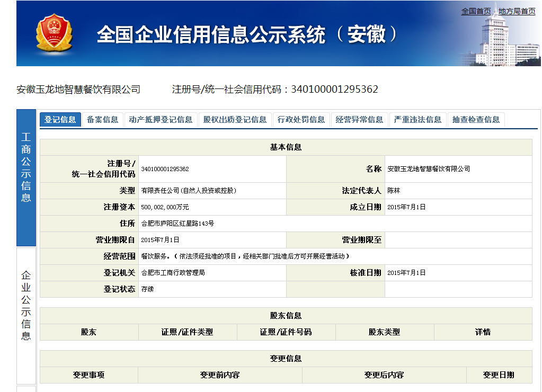This screenshot has height=392, width=542.
Task: Click the 详情 column header in shareholder table
Action: click(483, 332)
